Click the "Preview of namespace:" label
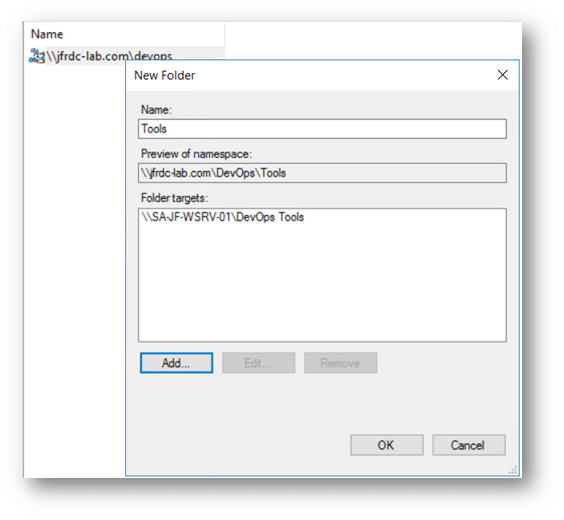 pos(196,154)
